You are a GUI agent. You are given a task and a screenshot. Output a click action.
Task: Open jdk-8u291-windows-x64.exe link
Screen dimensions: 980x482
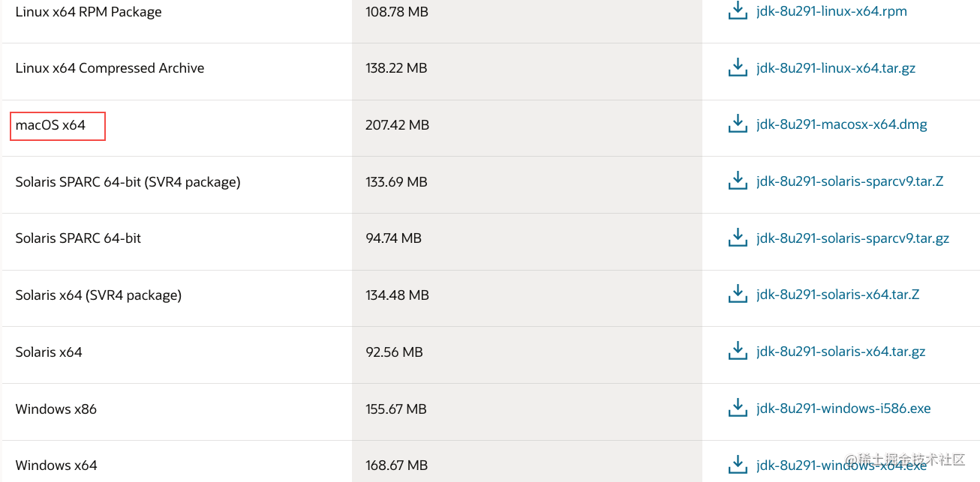tap(841, 465)
